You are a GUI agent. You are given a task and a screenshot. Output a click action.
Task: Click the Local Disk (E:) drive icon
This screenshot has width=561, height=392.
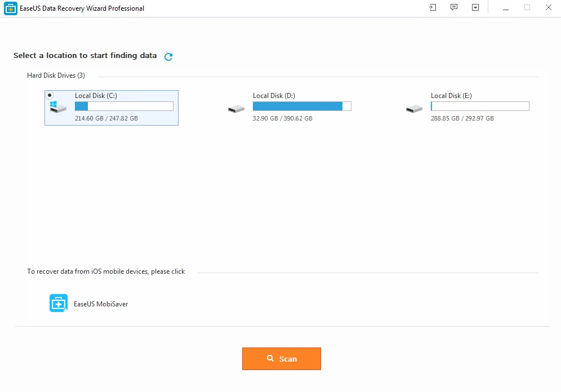pos(414,109)
